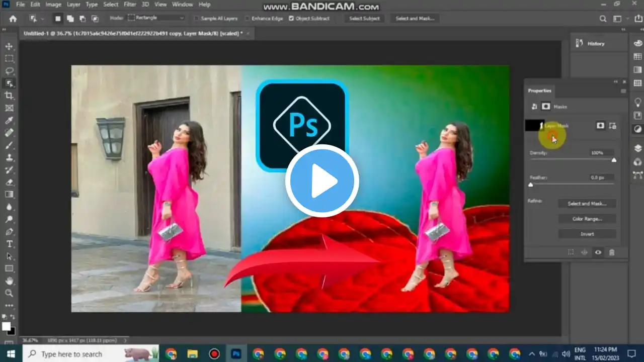Select the Lasso tool

click(x=9, y=71)
